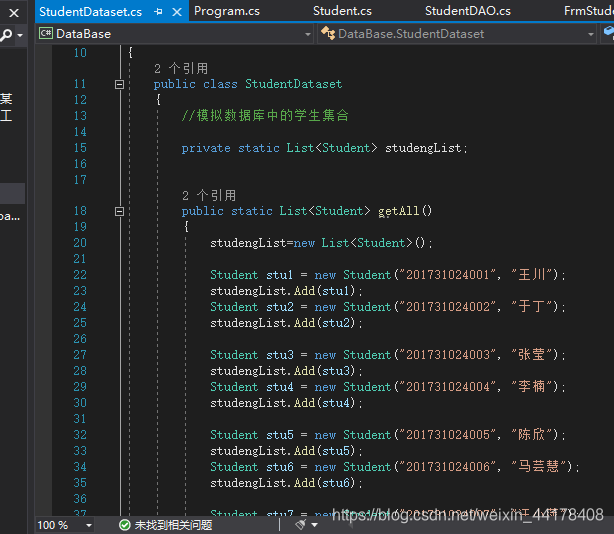Click the StudentDataset class name

point(294,84)
